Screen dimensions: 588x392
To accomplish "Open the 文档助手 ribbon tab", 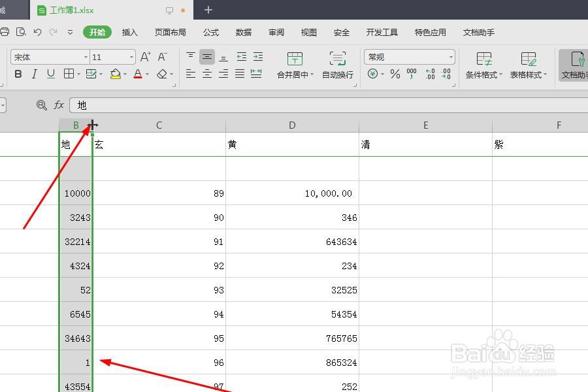I will click(x=478, y=32).
